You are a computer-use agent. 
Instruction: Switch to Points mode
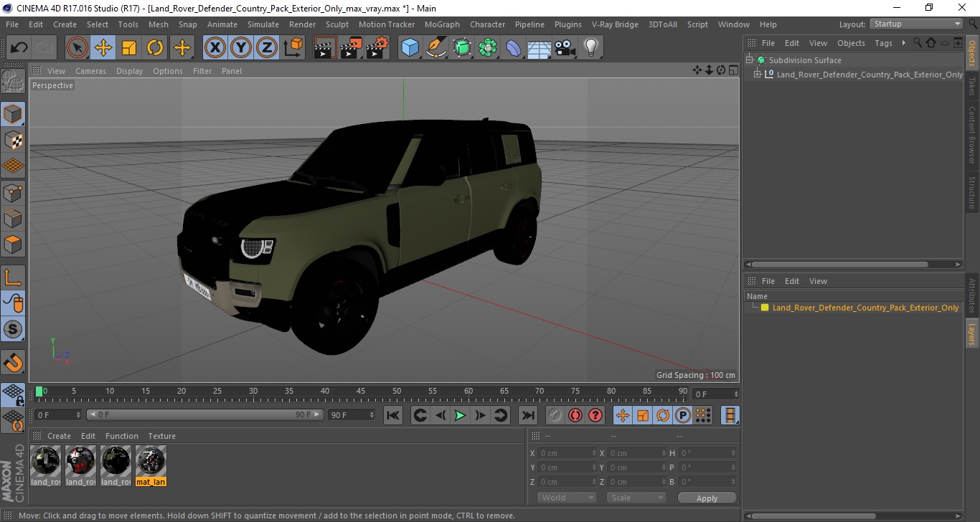[13, 192]
